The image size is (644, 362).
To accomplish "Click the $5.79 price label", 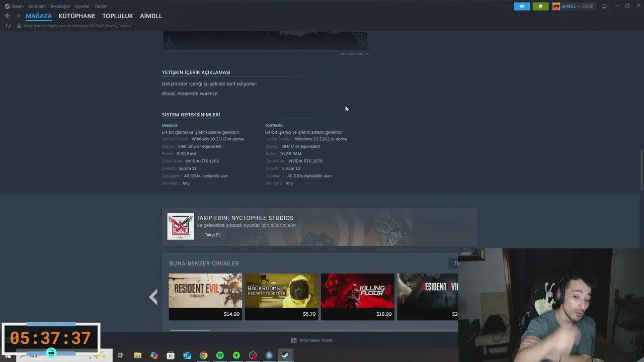I will (x=309, y=314).
